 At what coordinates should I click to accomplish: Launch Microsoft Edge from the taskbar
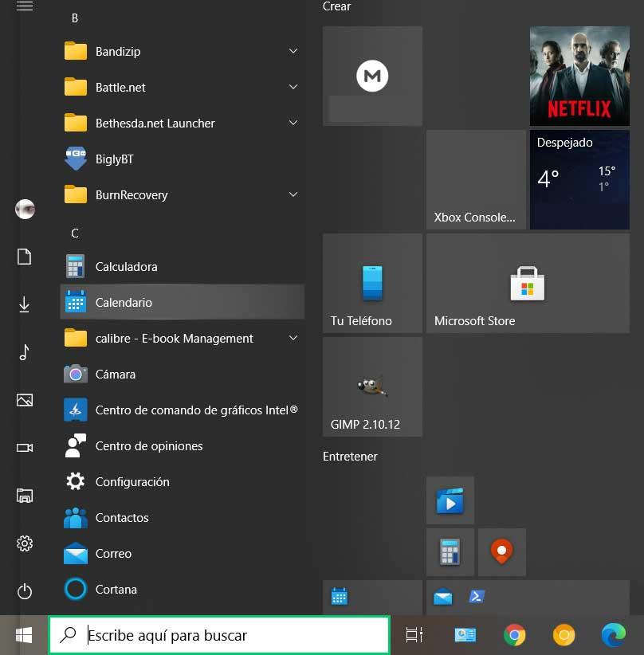pos(613,635)
